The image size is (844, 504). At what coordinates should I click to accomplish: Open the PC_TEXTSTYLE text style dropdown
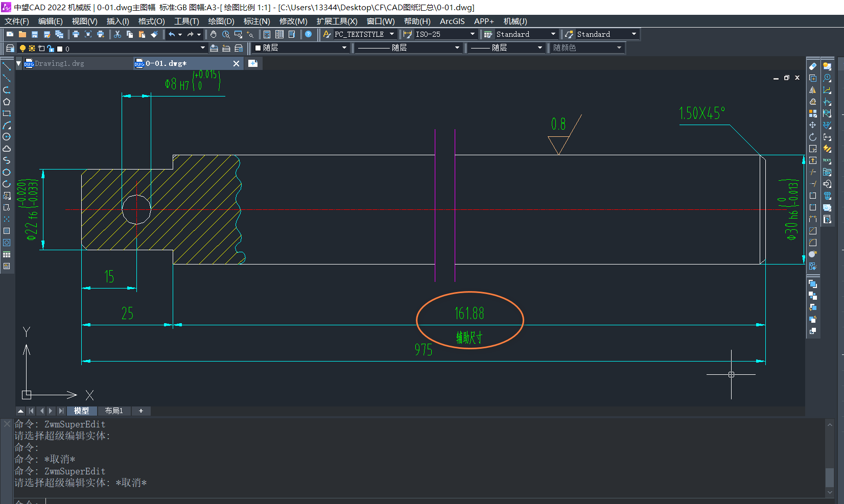(x=392, y=34)
